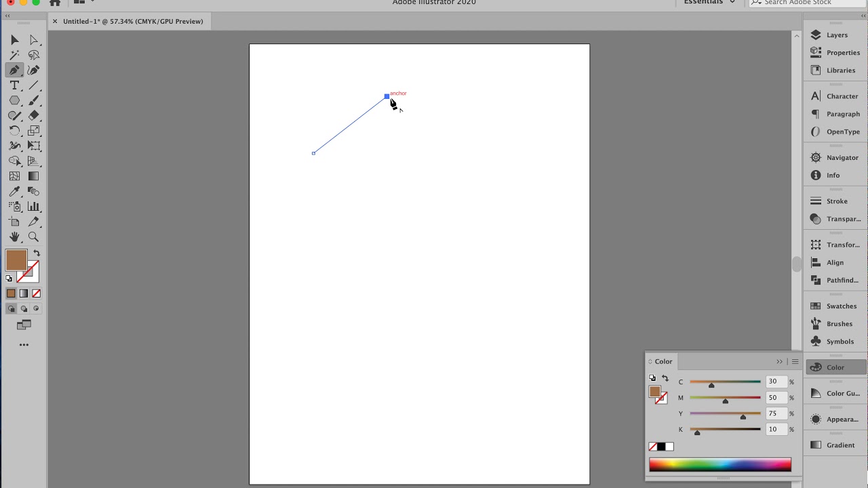
Task: Set paint mode to Color
Action: [x=11, y=293]
